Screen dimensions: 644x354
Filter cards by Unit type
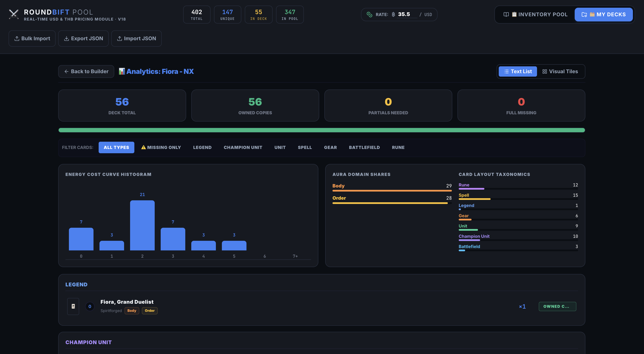tap(280, 147)
